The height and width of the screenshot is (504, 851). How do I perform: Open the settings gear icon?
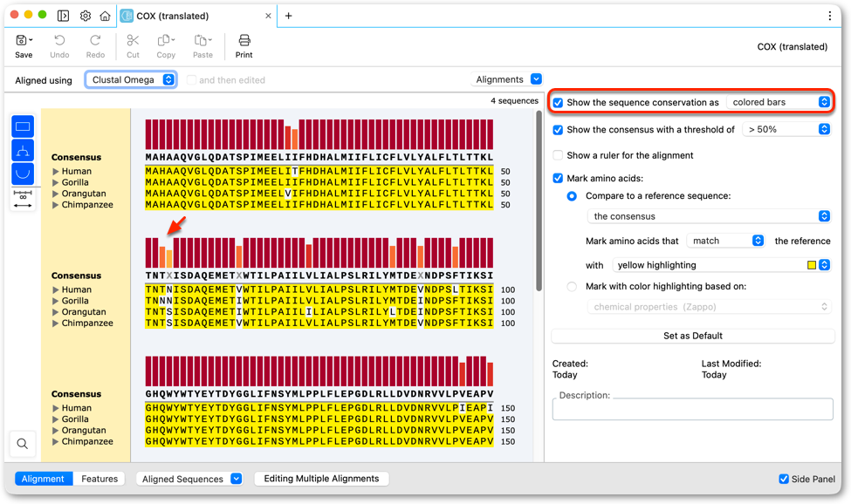pyautogui.click(x=86, y=16)
